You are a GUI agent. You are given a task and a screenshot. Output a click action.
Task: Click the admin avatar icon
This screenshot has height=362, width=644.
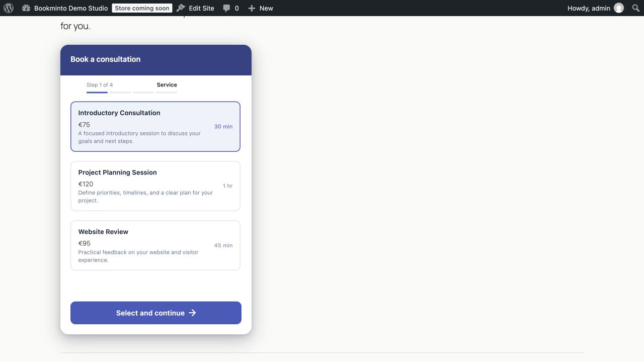[619, 8]
